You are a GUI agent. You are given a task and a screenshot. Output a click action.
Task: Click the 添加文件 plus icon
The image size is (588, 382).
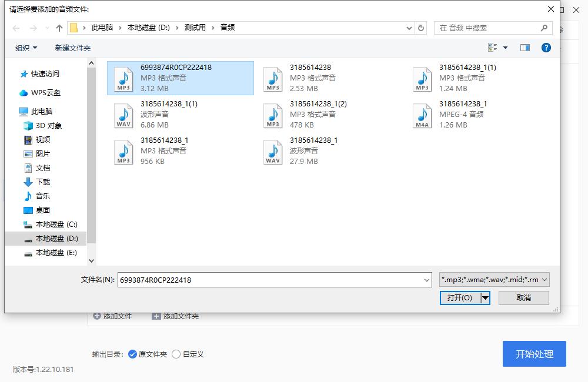pyautogui.click(x=96, y=316)
